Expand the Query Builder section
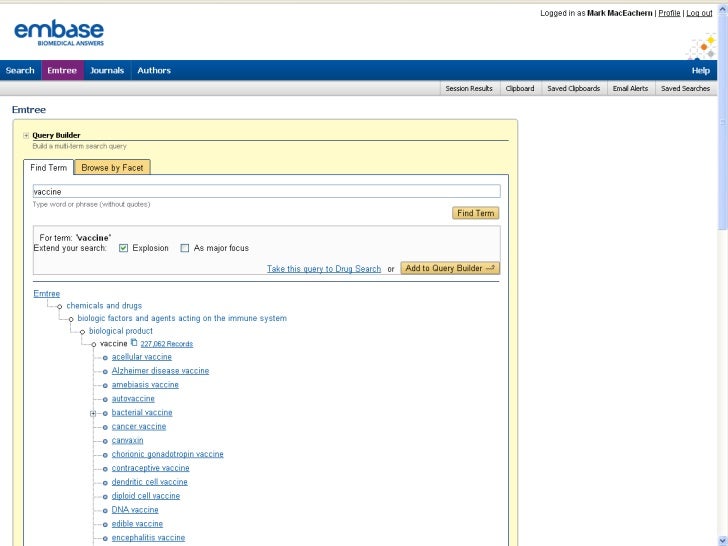This screenshot has height=546, width=728. [26, 136]
